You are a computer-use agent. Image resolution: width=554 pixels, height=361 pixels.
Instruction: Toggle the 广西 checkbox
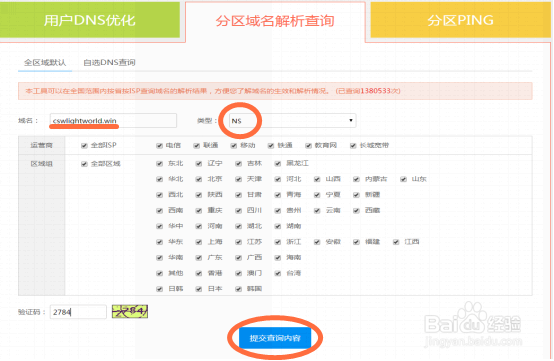[238, 258]
